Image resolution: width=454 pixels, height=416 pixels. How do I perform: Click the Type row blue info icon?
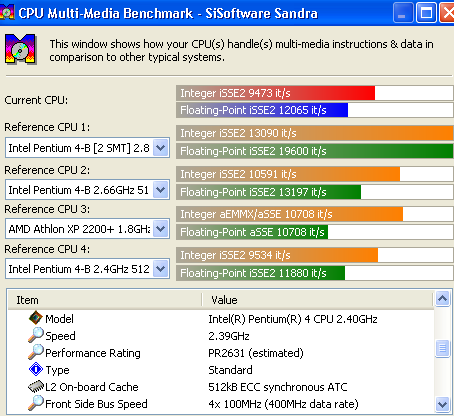36,369
